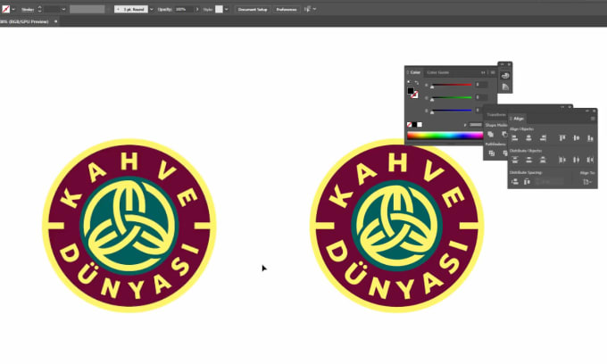The image size is (607, 364).
Task: Click the red channel value field
Action: [481, 85]
